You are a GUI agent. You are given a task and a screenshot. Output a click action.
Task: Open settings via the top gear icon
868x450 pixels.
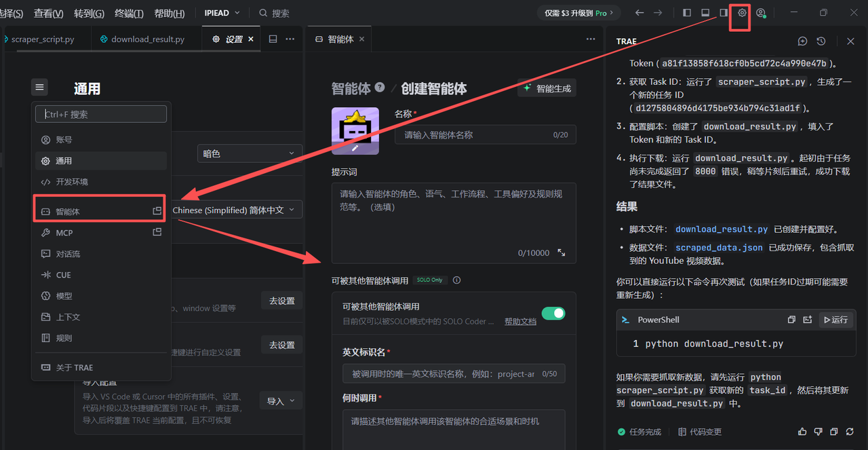pos(742,13)
